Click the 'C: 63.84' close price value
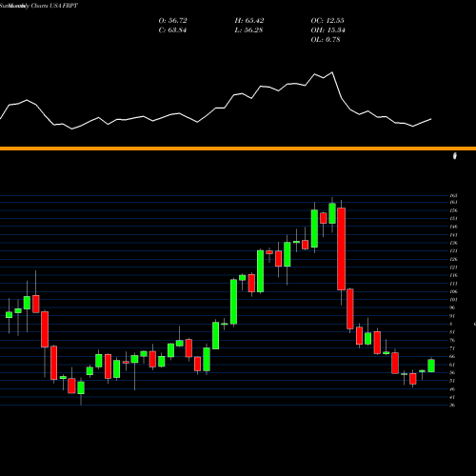 (172, 30)
